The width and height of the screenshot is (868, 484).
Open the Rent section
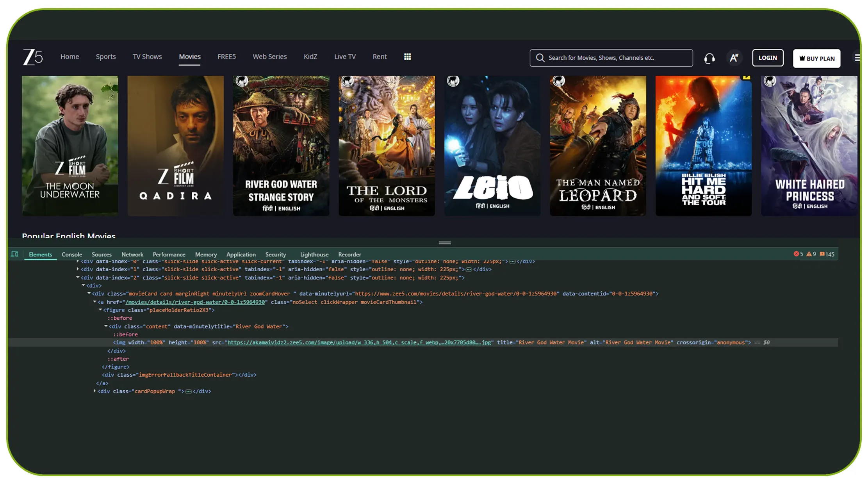(x=380, y=57)
